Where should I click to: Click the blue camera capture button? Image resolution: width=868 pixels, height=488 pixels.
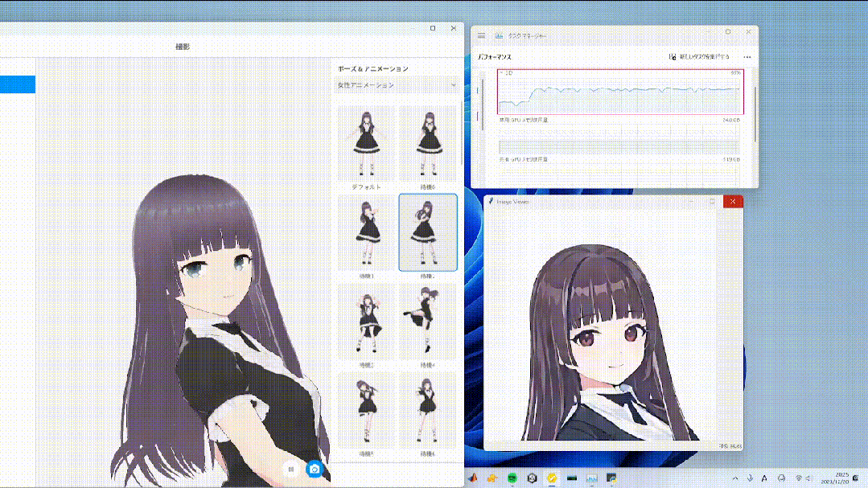tap(315, 469)
